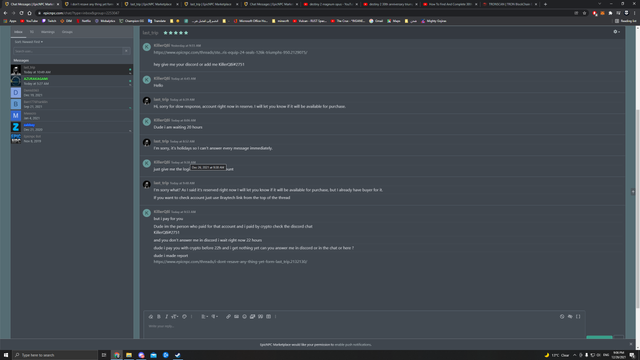Open File Explorer from the taskbar
640x360 pixels.
[129, 355]
